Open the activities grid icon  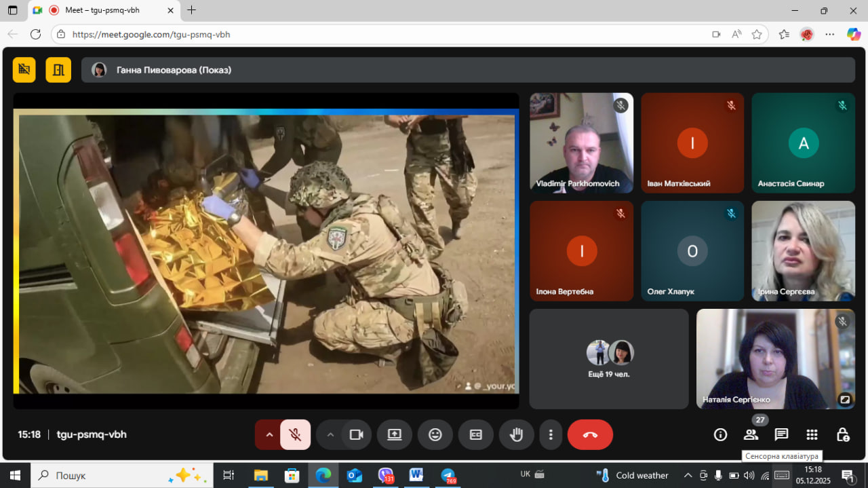(x=812, y=434)
